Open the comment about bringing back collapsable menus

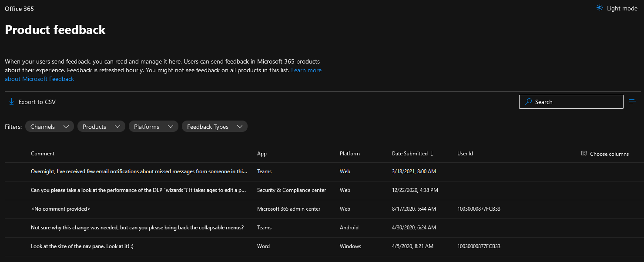coord(138,228)
